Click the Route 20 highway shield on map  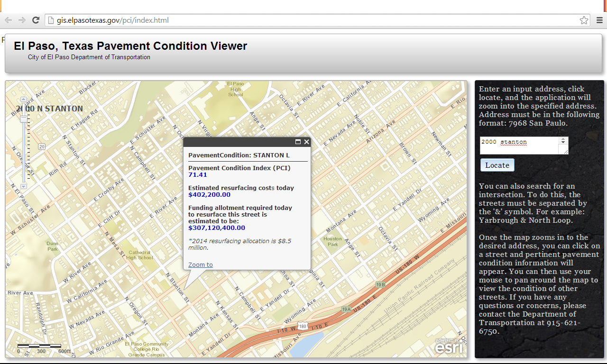pyautogui.click(x=42, y=146)
